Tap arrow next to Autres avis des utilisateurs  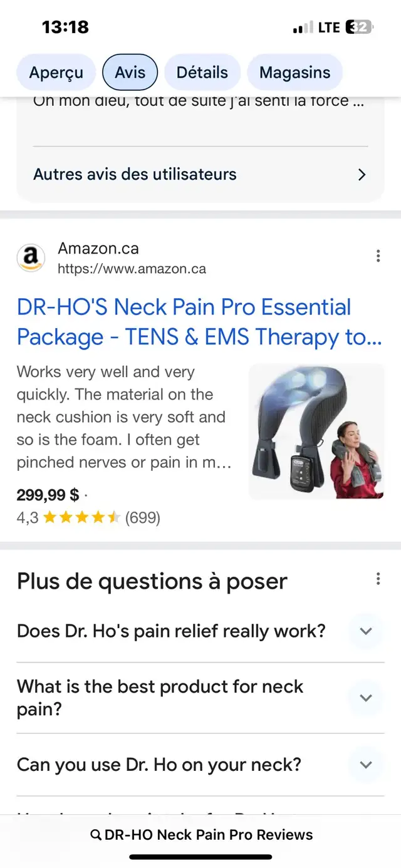click(x=362, y=175)
